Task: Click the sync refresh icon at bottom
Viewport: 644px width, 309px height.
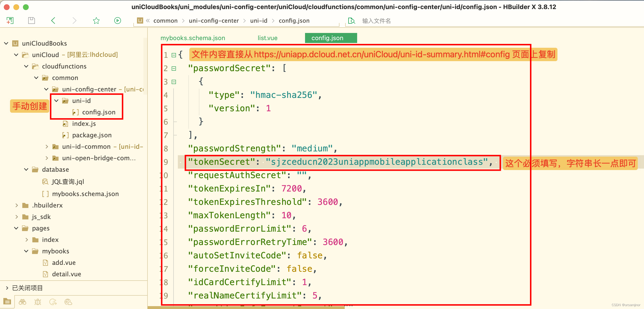Action: point(53,302)
